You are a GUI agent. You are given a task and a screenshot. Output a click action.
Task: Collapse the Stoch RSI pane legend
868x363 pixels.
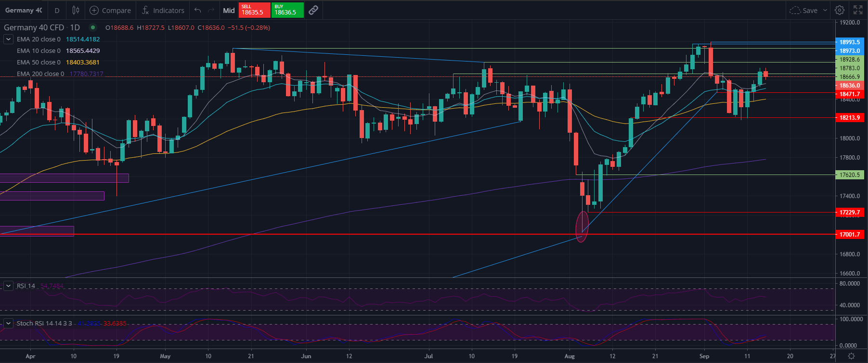click(x=8, y=323)
